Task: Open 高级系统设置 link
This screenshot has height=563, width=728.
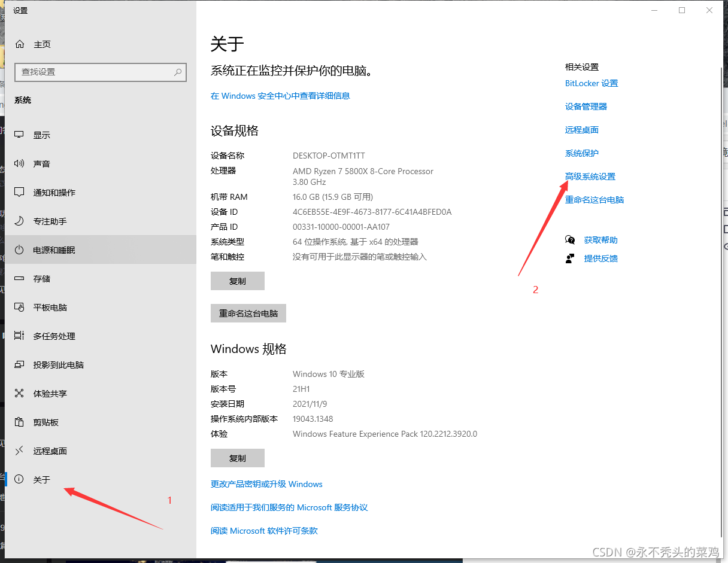Action: (590, 176)
